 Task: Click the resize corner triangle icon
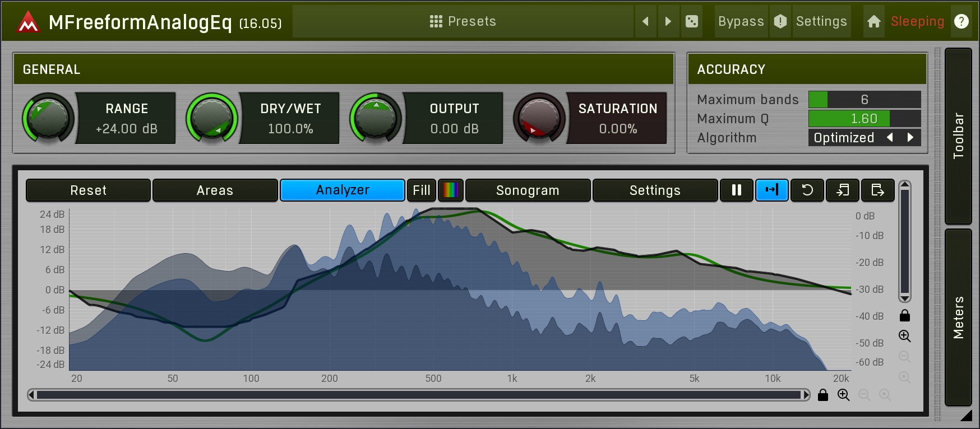pyautogui.click(x=965, y=415)
